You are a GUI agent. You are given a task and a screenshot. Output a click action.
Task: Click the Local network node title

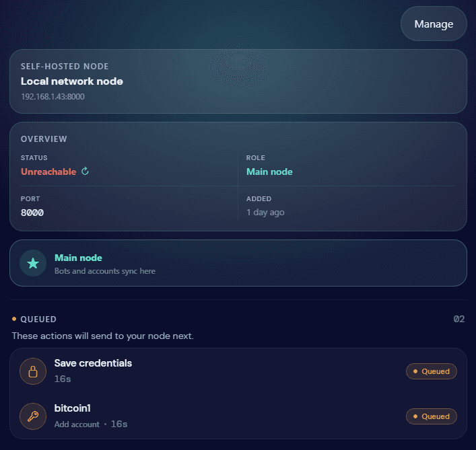tap(71, 81)
